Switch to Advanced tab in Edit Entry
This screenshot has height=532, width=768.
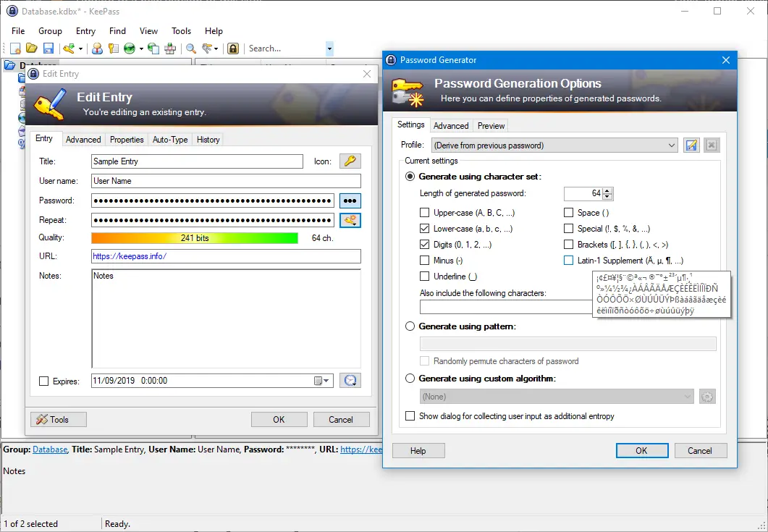point(83,140)
